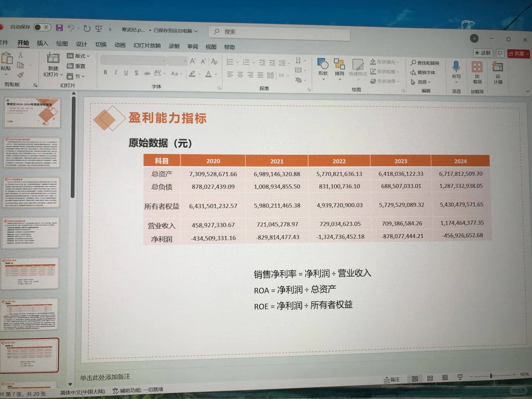This screenshot has height=399, width=532.
Task: Open the 排列 (Arrange) tool icon
Action: pyautogui.click(x=339, y=65)
